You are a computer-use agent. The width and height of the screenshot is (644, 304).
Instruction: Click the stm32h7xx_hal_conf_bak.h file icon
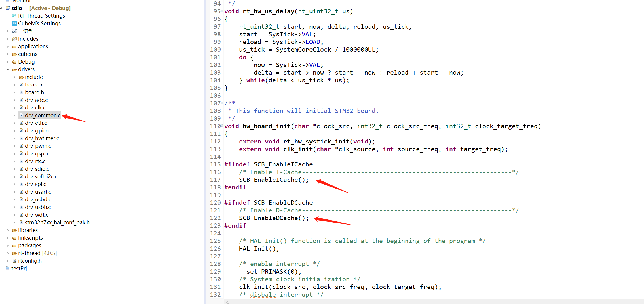[x=21, y=222]
